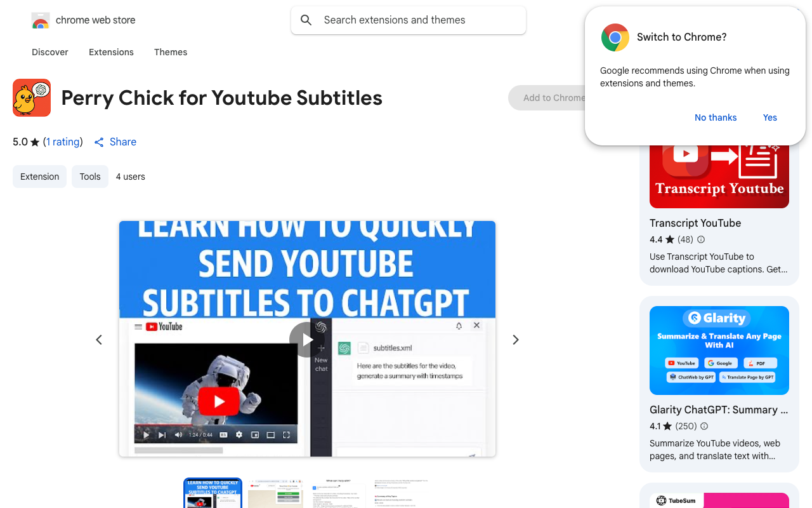Open the Transcript YouTube title link
Image resolution: width=812 pixels, height=508 pixels.
click(695, 223)
